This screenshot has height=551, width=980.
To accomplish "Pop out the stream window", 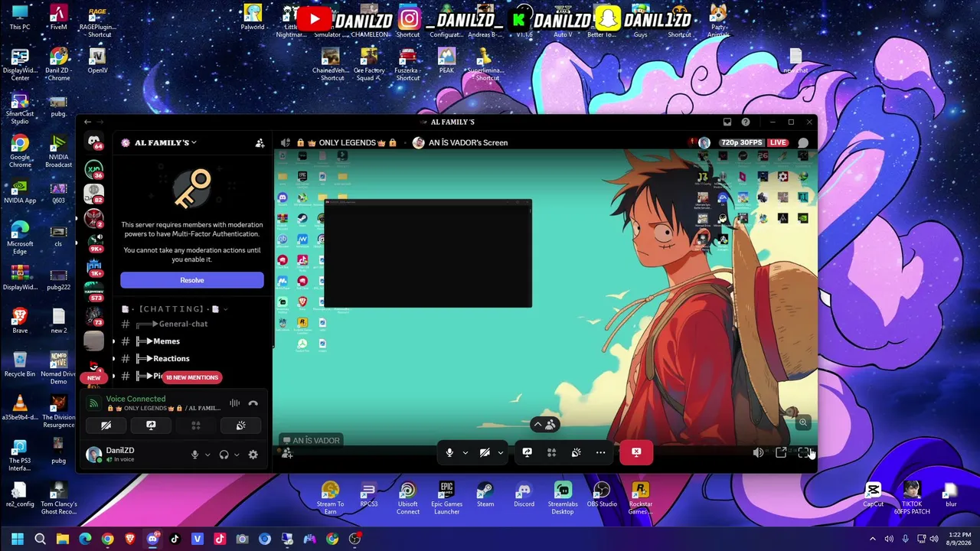I will tap(781, 453).
